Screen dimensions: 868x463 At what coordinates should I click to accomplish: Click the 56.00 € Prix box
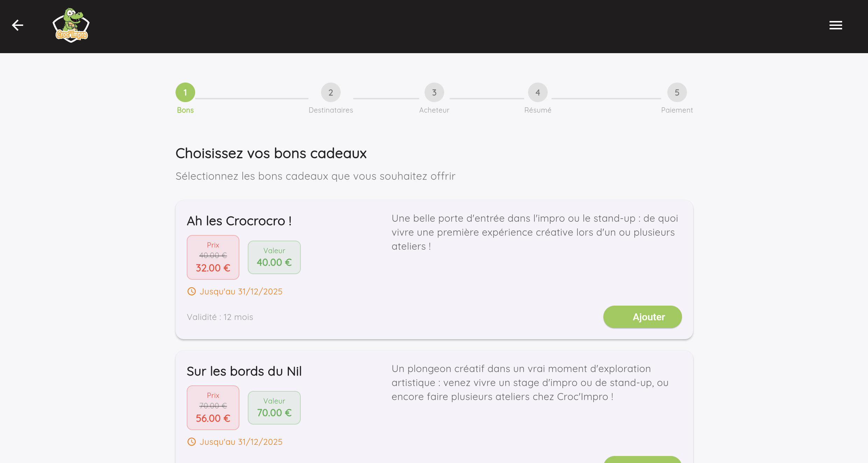click(x=213, y=408)
